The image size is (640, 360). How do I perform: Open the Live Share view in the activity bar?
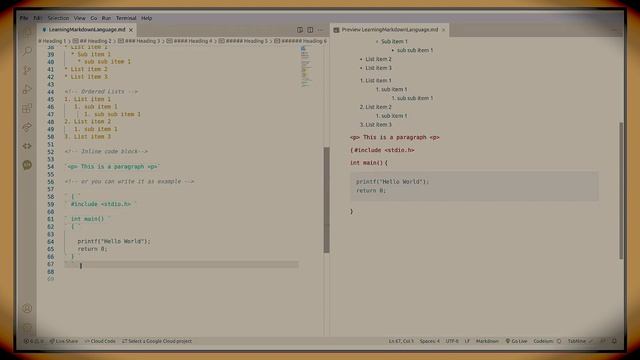(27, 127)
